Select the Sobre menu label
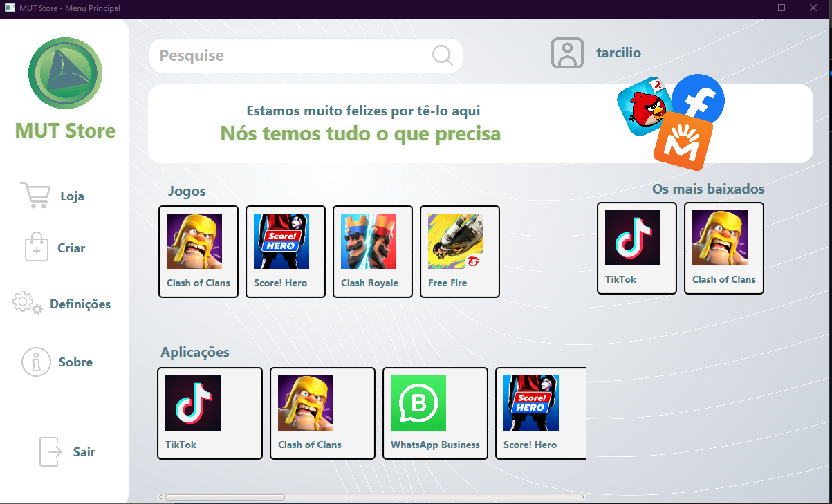The image size is (832, 504). pos(75,362)
